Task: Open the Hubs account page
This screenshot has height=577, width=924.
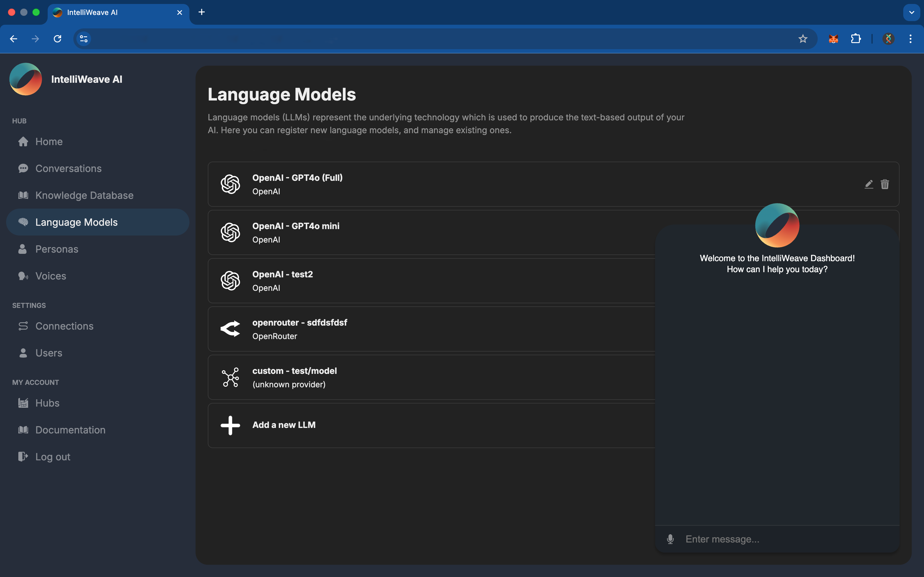Action: pos(98,403)
